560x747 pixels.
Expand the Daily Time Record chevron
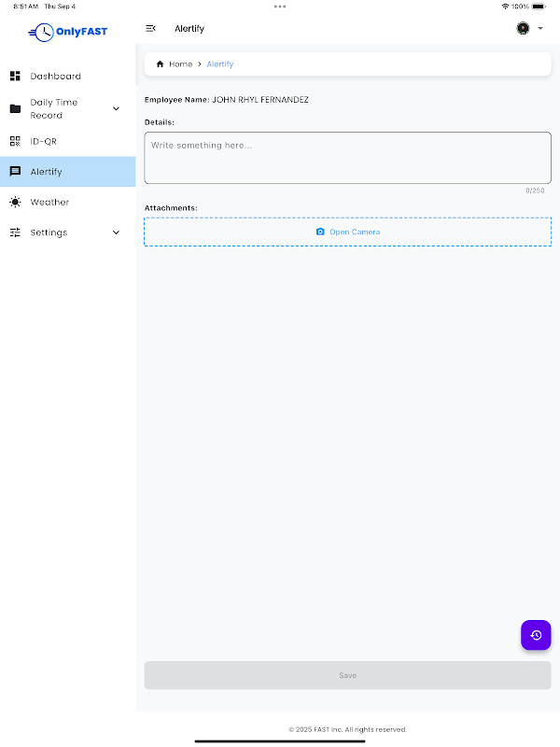[116, 108]
